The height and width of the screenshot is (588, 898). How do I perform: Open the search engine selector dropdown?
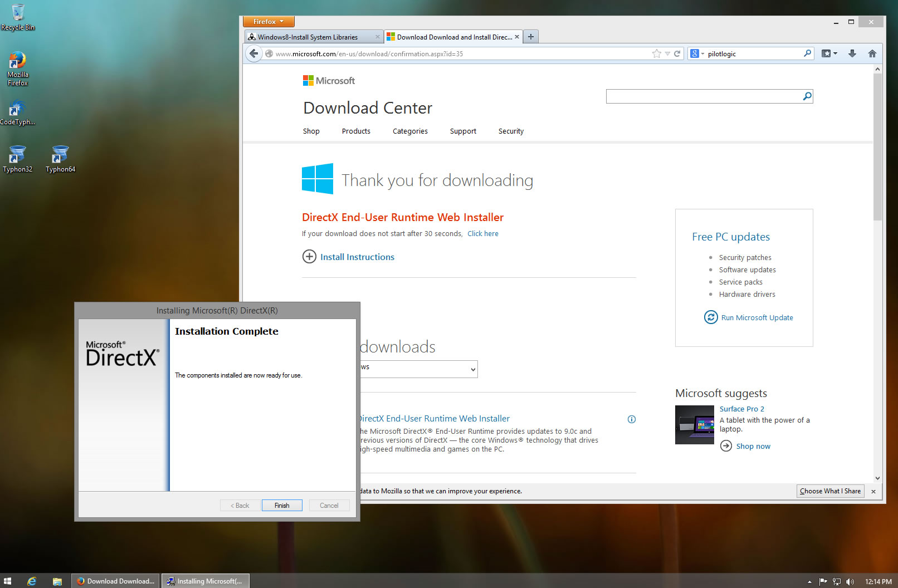point(697,53)
